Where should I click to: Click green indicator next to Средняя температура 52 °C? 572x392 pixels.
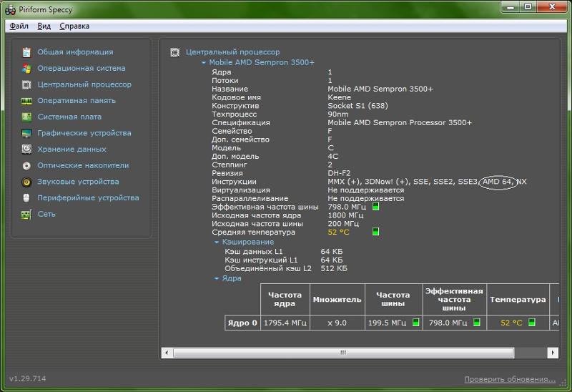[x=376, y=231]
